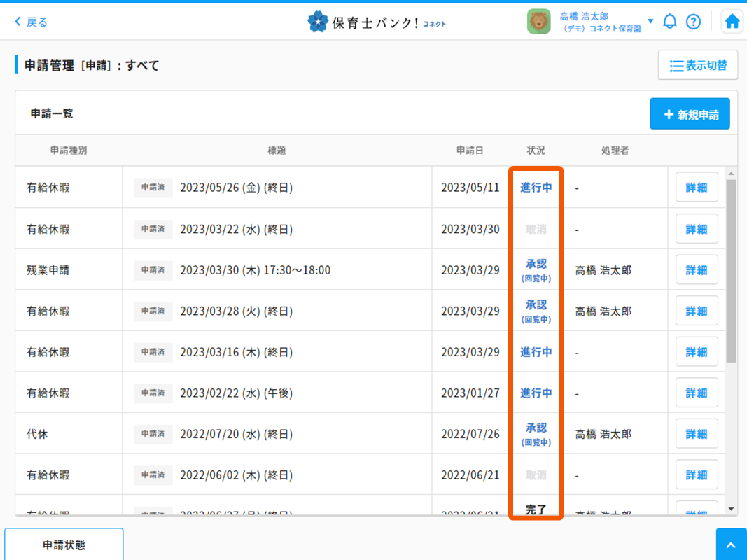Open the 表示切替 display switch menu
Screen dimensions: 747x560
(x=697, y=66)
